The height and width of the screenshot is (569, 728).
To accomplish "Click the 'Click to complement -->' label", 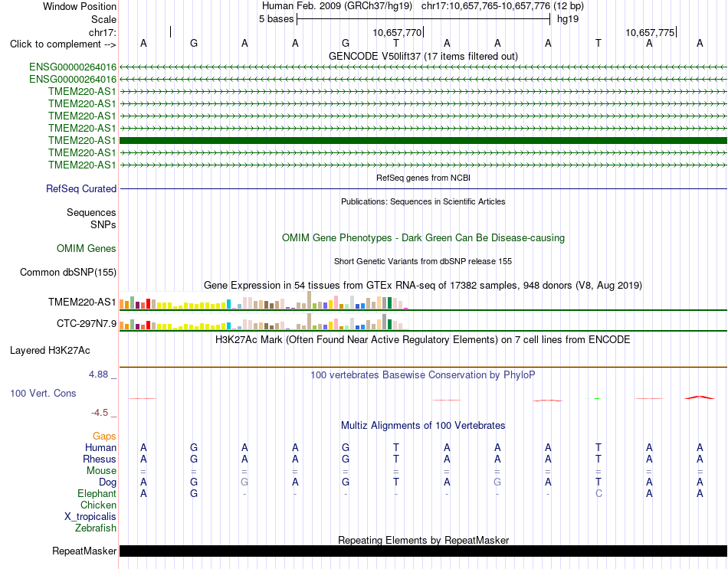I will click(x=63, y=44).
